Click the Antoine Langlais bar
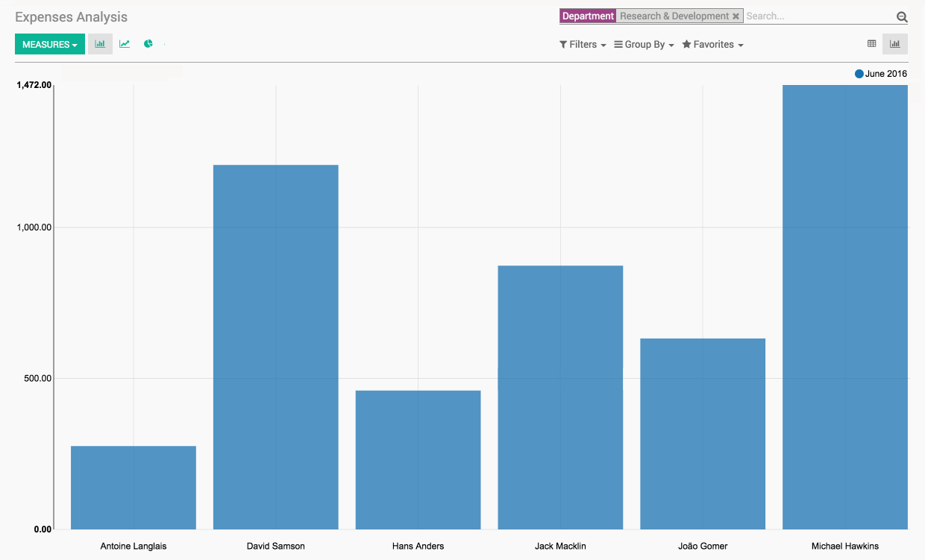Screen dimensions: 925x560 tap(134, 488)
